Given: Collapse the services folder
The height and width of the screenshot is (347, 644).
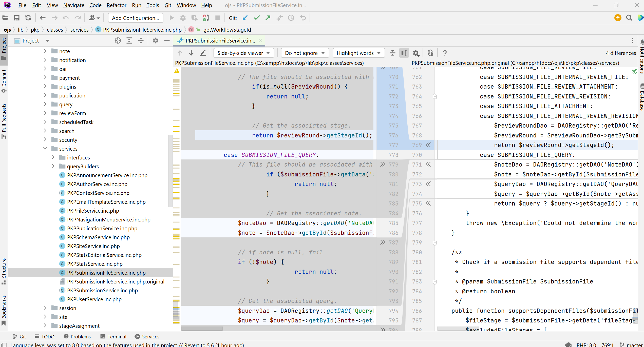Looking at the screenshot, I should click(45, 149).
